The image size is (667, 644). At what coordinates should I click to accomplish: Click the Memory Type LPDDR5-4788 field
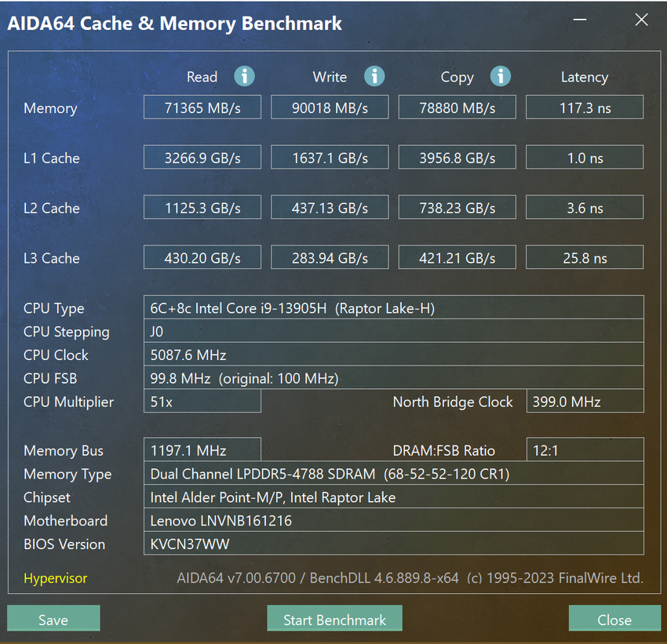[x=392, y=474]
